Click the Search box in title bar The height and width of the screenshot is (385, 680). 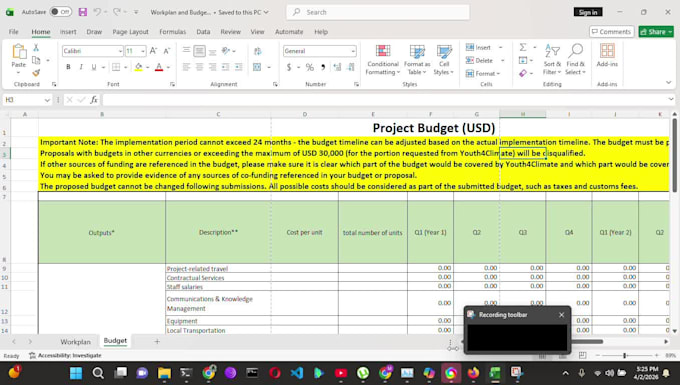378,12
